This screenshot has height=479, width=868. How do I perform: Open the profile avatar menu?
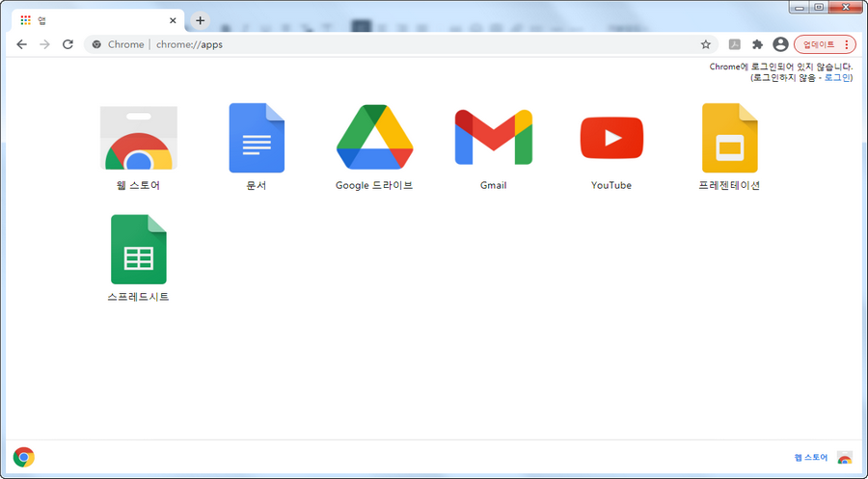780,44
